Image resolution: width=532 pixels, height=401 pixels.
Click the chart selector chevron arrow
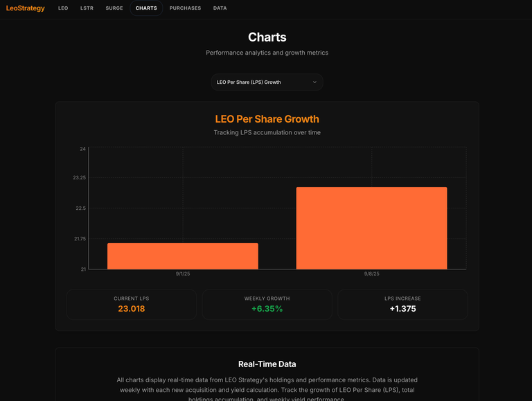(x=314, y=82)
